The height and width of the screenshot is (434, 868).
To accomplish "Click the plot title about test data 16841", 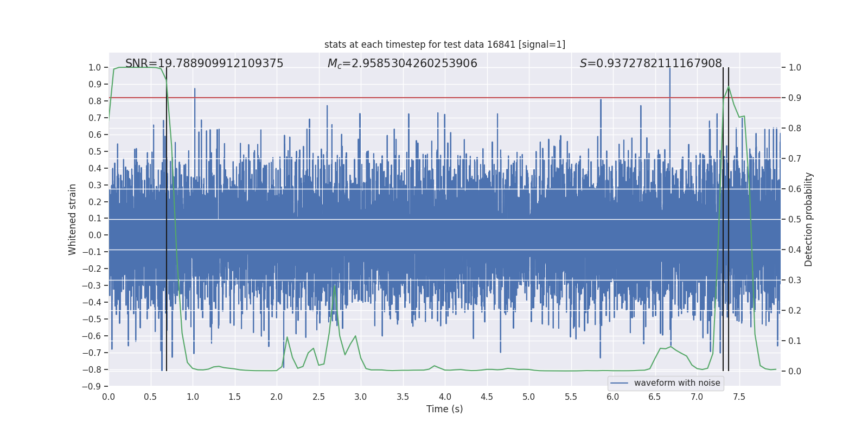I will click(x=444, y=44).
